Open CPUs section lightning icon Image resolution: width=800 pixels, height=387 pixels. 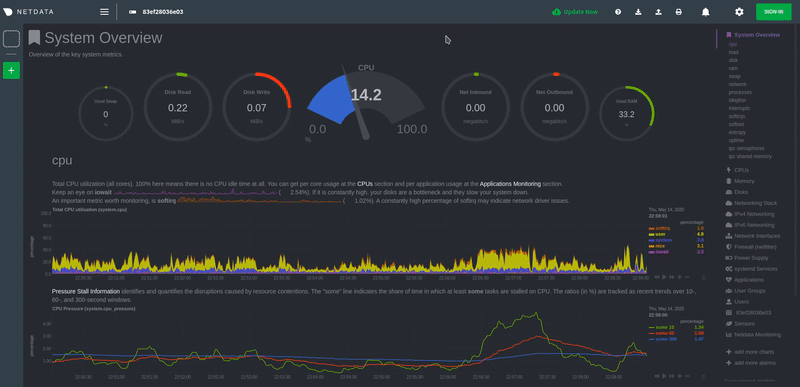[728, 170]
